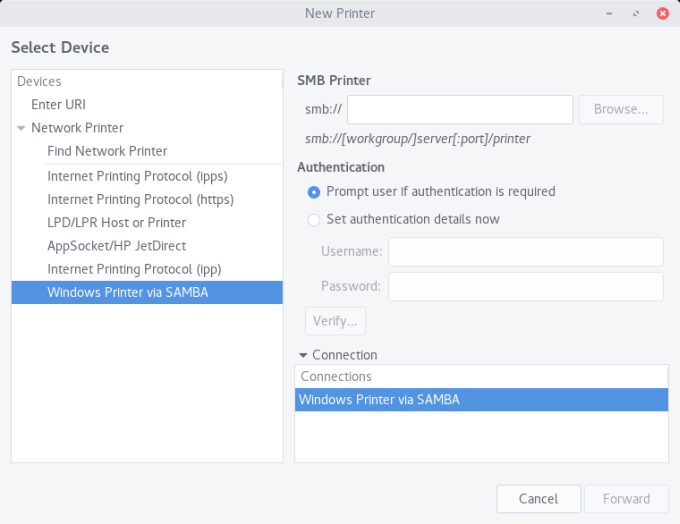Minimize the New Printer window
The image size is (680, 524).
[609, 13]
